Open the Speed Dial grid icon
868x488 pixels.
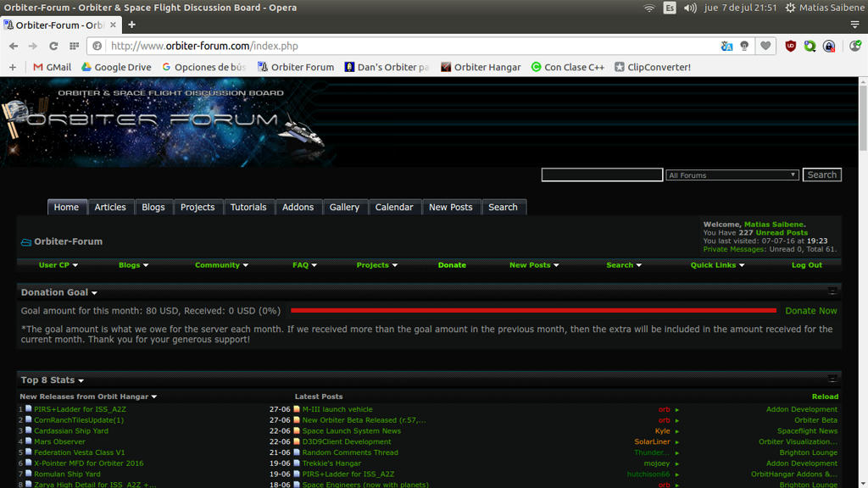click(x=74, y=46)
